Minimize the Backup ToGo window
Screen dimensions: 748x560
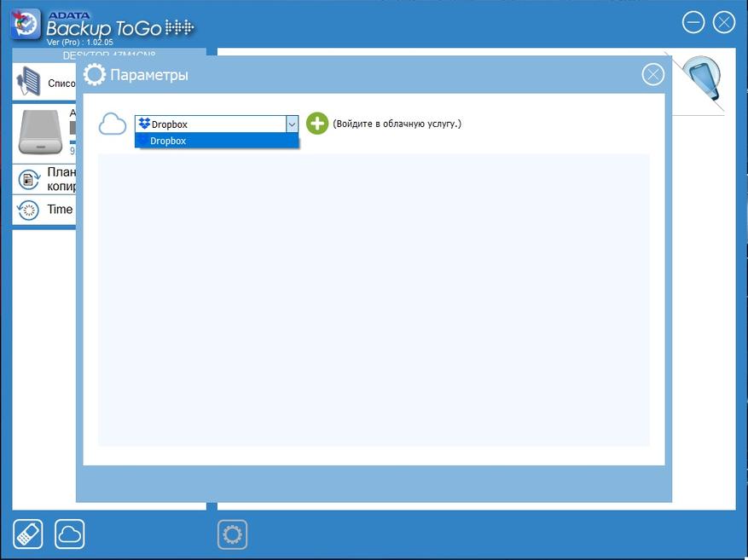tap(693, 22)
